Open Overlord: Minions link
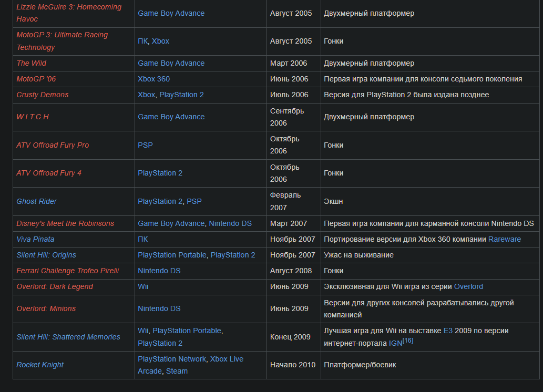Image resolution: width=543 pixels, height=392 pixels. (x=46, y=308)
